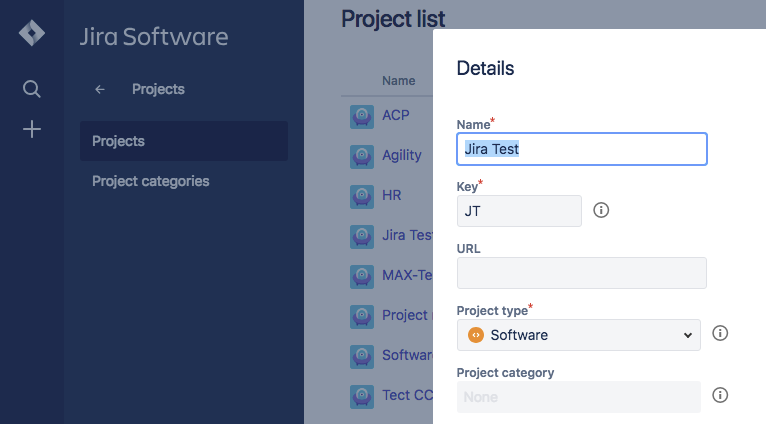
Task: Click the URL input field
Action: 582,273
